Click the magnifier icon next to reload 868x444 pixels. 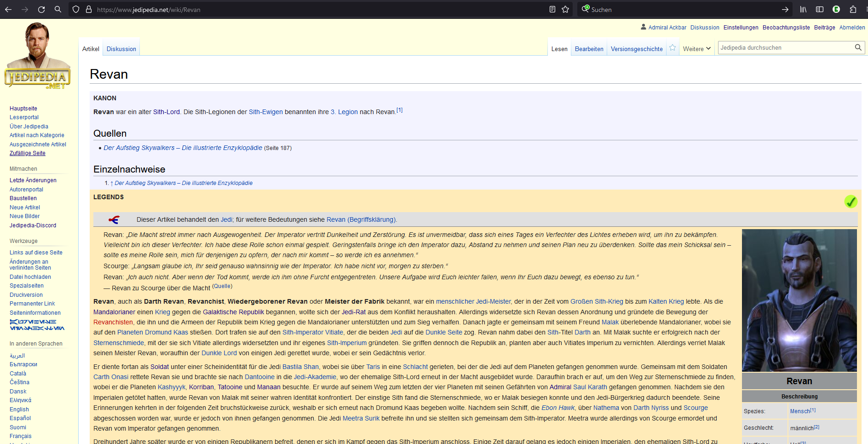click(x=58, y=9)
